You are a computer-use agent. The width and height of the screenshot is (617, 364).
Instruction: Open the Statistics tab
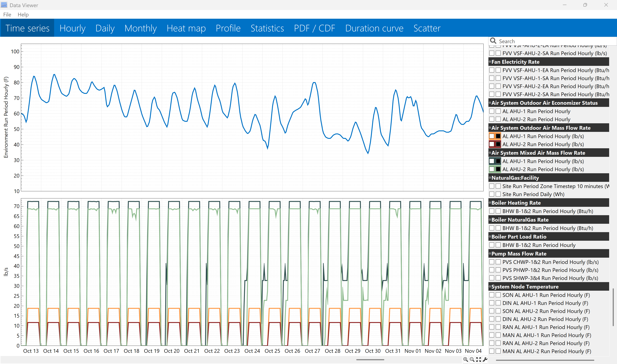click(267, 28)
